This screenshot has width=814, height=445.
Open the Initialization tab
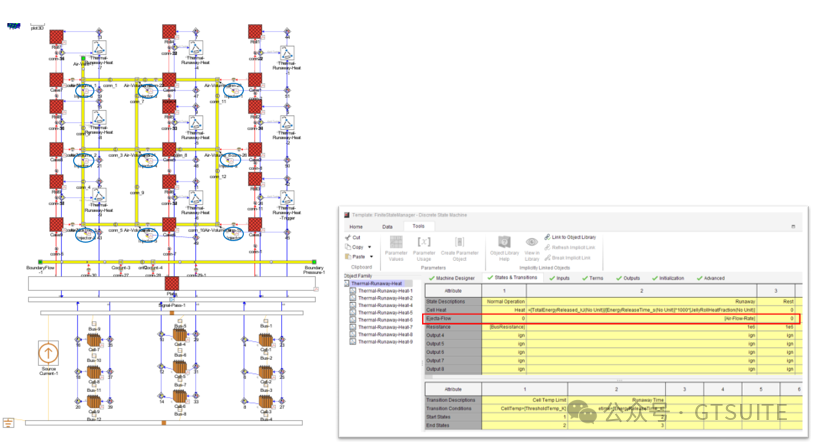[668, 278]
